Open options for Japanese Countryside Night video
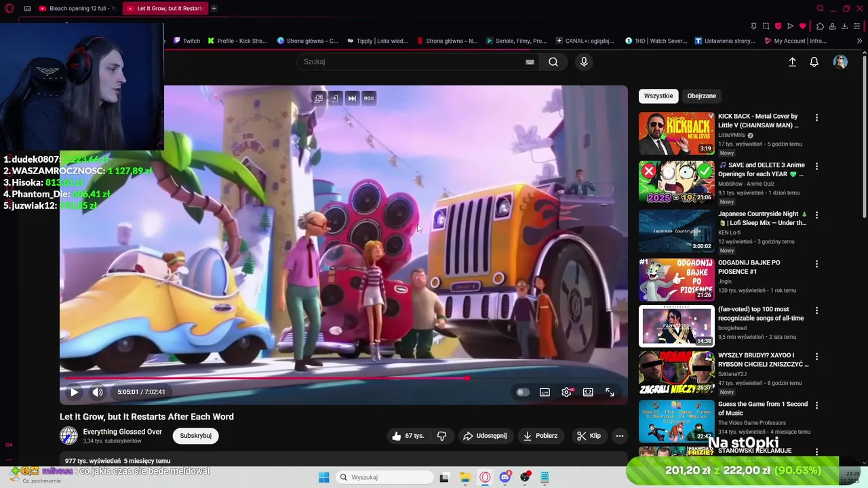 (816, 215)
